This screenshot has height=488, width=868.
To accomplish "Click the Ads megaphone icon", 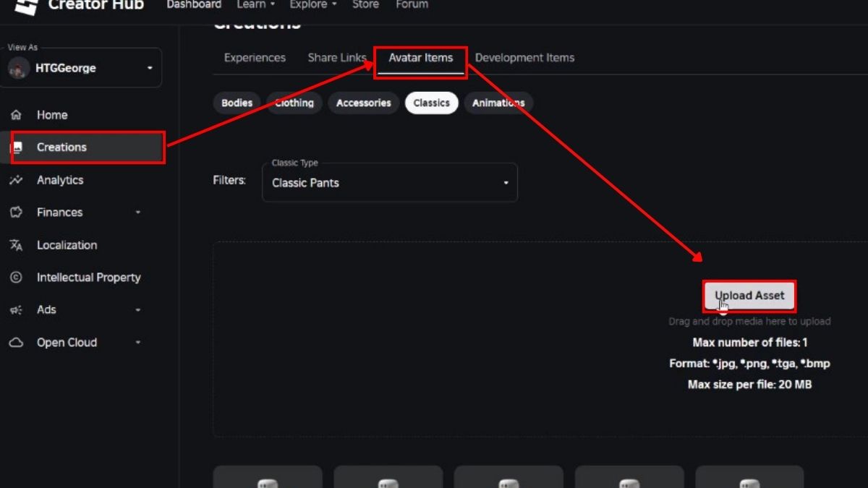I will pyautogui.click(x=16, y=310).
